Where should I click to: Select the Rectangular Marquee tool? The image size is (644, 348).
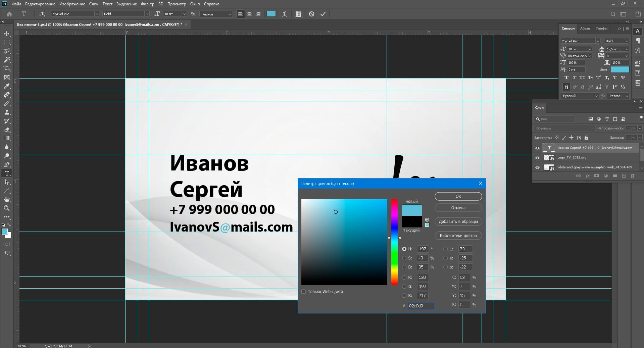pos(7,42)
